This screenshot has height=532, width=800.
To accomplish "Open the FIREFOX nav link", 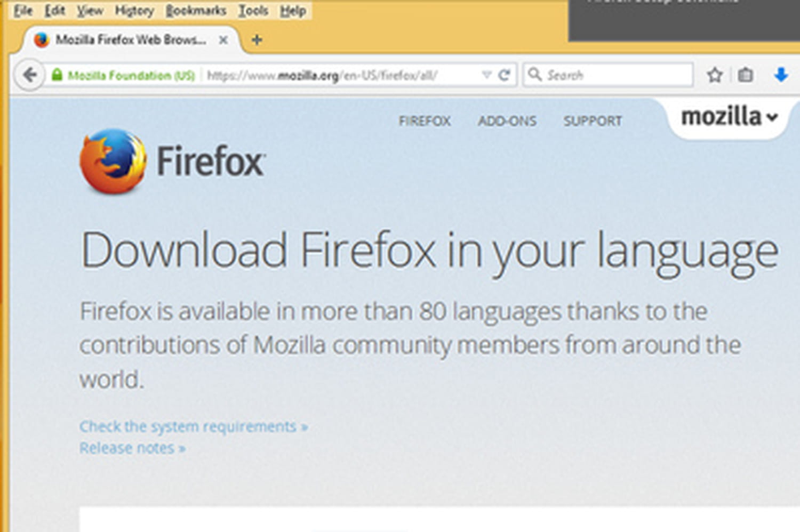I will click(425, 121).
